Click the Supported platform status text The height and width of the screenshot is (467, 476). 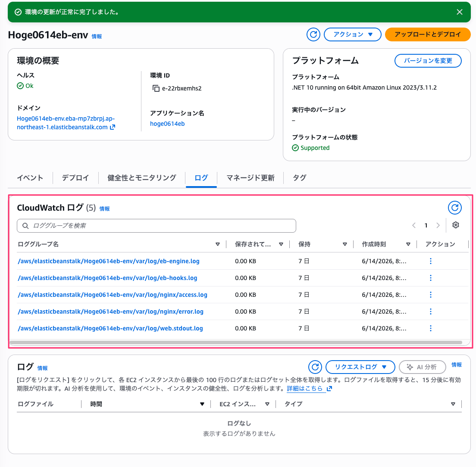(315, 148)
